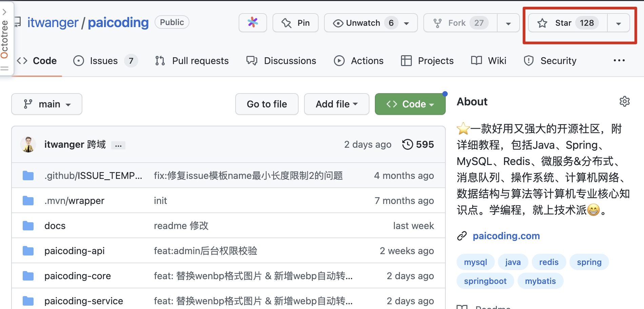Open the itwanger commit author name
This screenshot has width=644, height=309.
tap(64, 144)
